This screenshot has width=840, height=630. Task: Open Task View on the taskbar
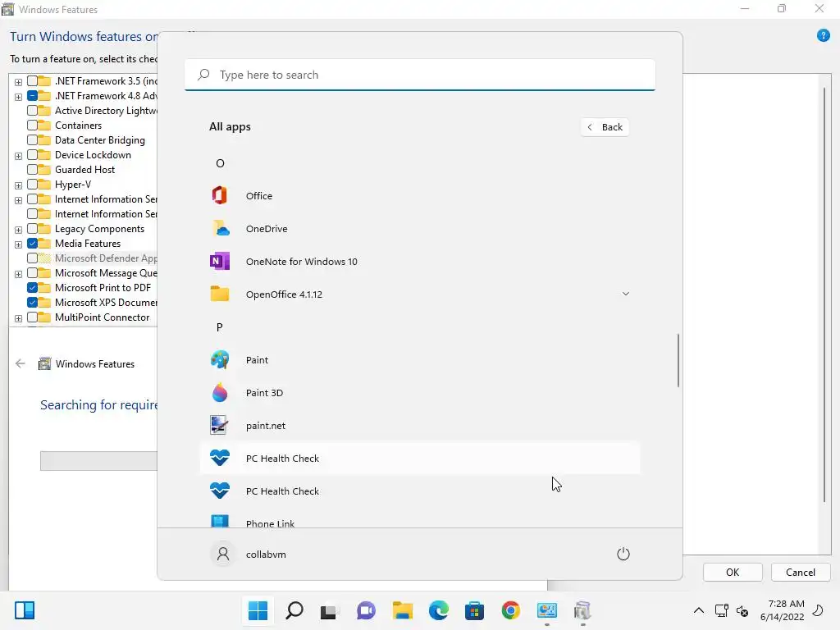(x=330, y=610)
